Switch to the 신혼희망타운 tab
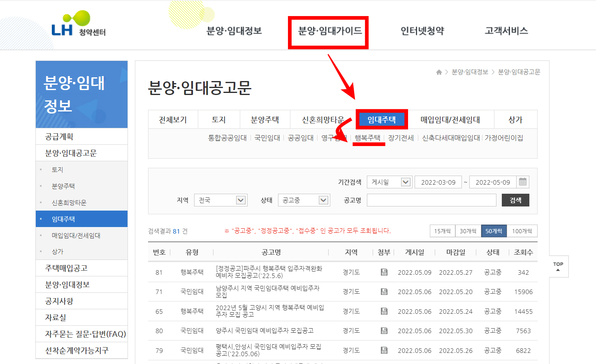Screen dimensions: 596x364 pyautogui.click(x=323, y=120)
